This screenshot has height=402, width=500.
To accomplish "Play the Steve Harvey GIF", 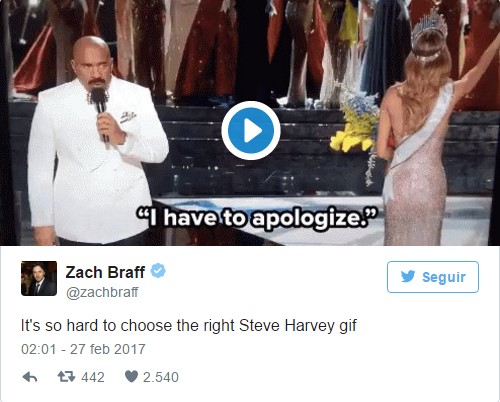I will coord(251,130).
